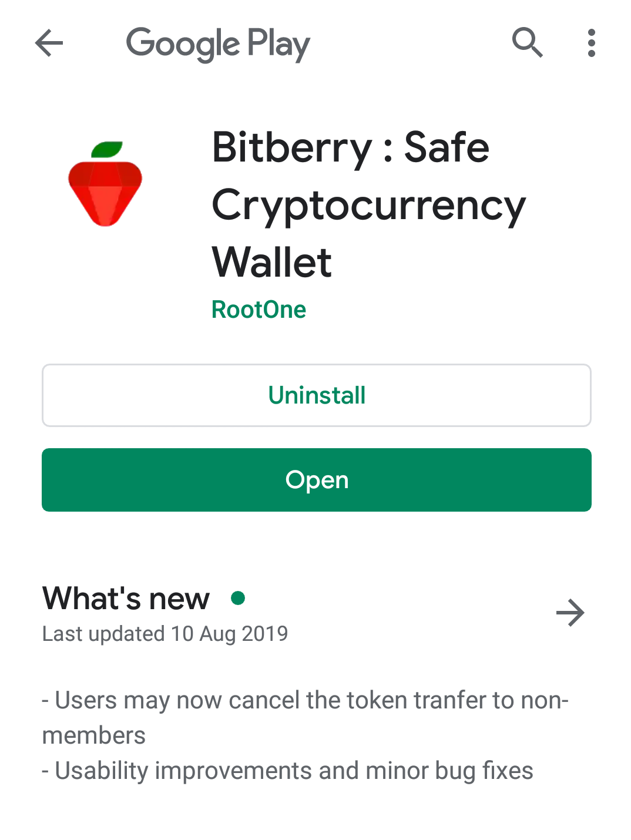Tap the word members in changelog
The image size is (631, 840).
[x=94, y=735]
